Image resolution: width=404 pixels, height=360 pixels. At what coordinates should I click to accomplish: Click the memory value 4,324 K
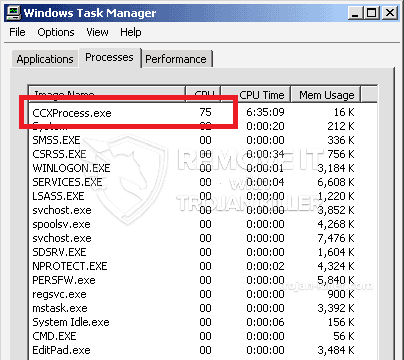point(336,266)
